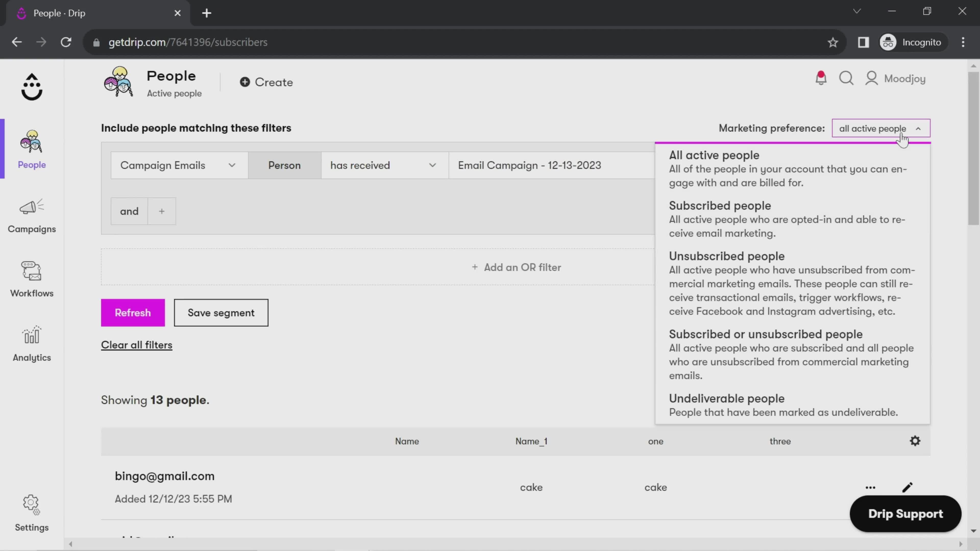Image resolution: width=980 pixels, height=551 pixels.
Task: Click the vertical page scrollbar
Action: coord(974,148)
